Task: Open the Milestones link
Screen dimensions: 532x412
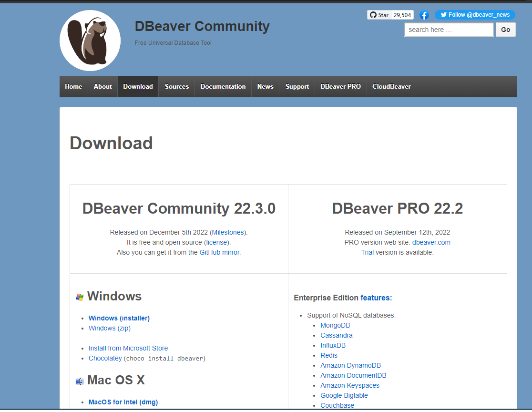Action: (x=228, y=232)
